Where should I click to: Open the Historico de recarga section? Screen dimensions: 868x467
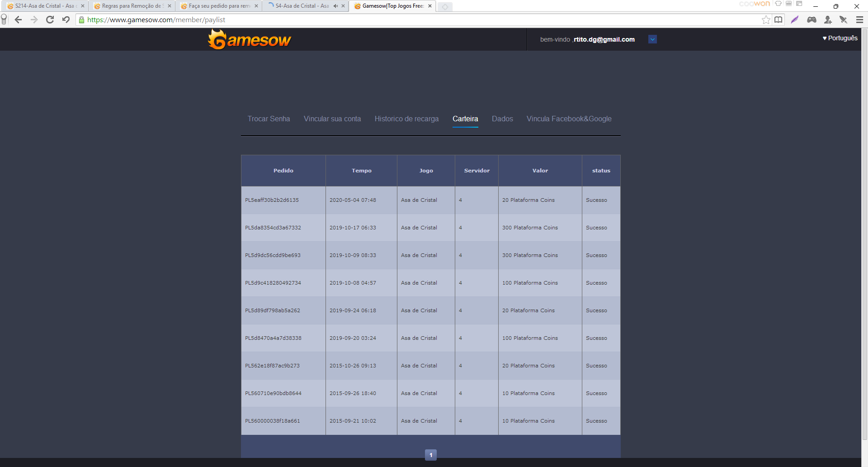click(x=406, y=119)
